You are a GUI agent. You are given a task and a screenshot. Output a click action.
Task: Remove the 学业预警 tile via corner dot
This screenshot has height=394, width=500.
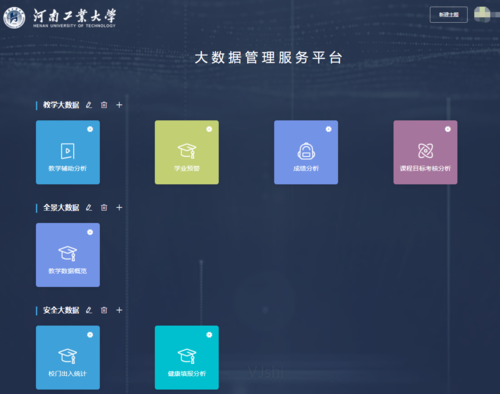click(x=209, y=129)
